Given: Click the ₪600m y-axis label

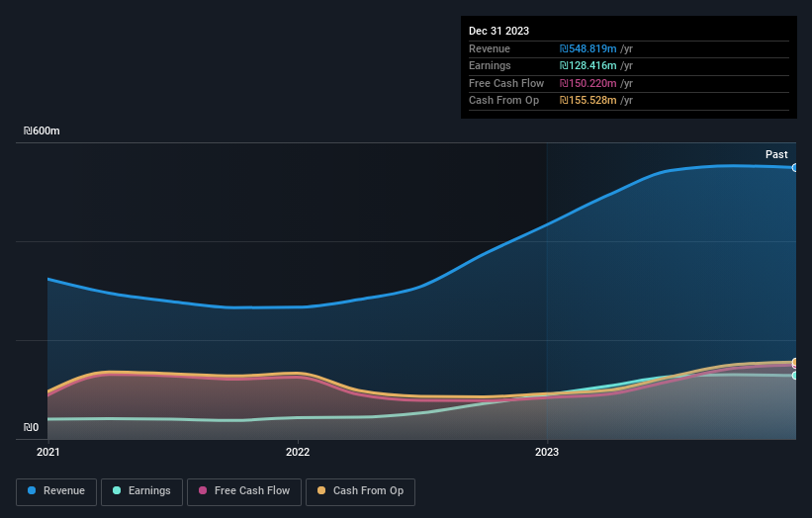Looking at the screenshot, I should pyautogui.click(x=42, y=130).
